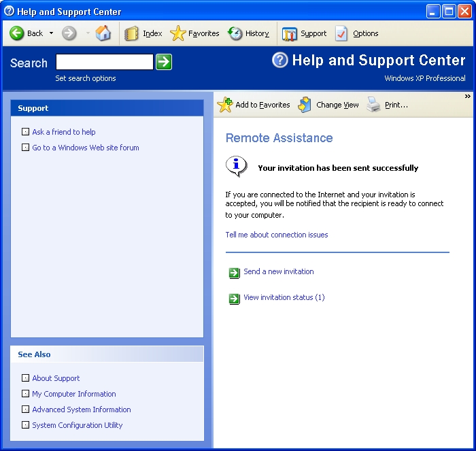Screen dimensions: 476x451
Task: Click Send a new invitation link
Action: click(x=279, y=271)
